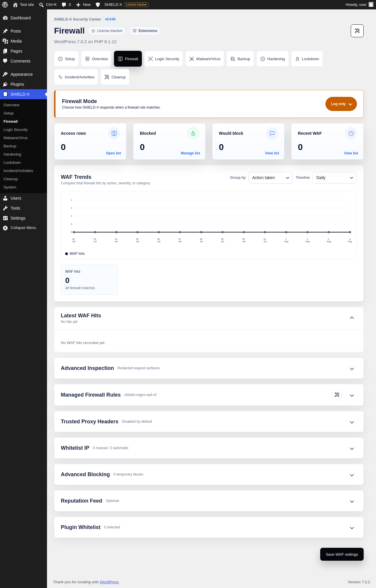376x588 pixels.
Task: Expand the Trusted Proxy Headers section
Action: coord(352,422)
